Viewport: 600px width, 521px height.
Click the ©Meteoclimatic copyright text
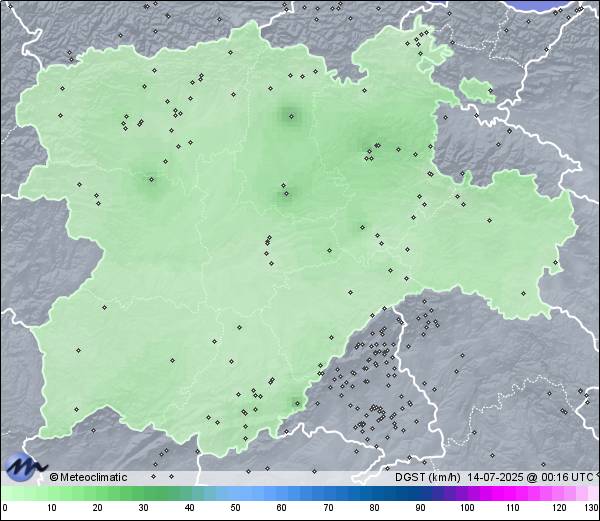pyautogui.click(x=88, y=477)
